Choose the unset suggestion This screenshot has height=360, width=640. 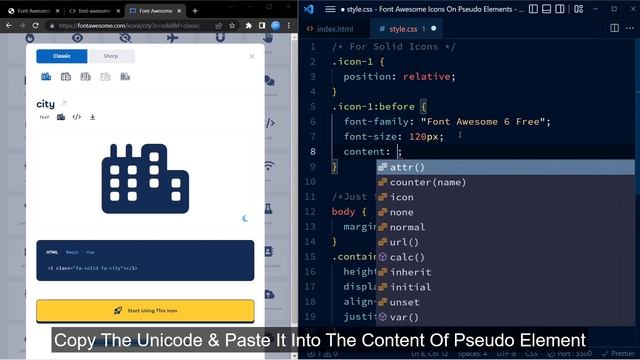(505, 302)
